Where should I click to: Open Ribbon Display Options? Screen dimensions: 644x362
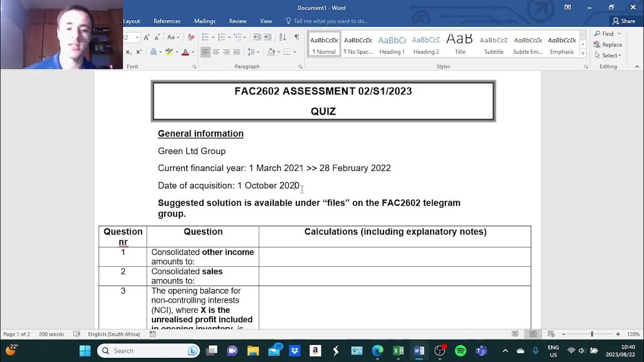pos(568,7)
